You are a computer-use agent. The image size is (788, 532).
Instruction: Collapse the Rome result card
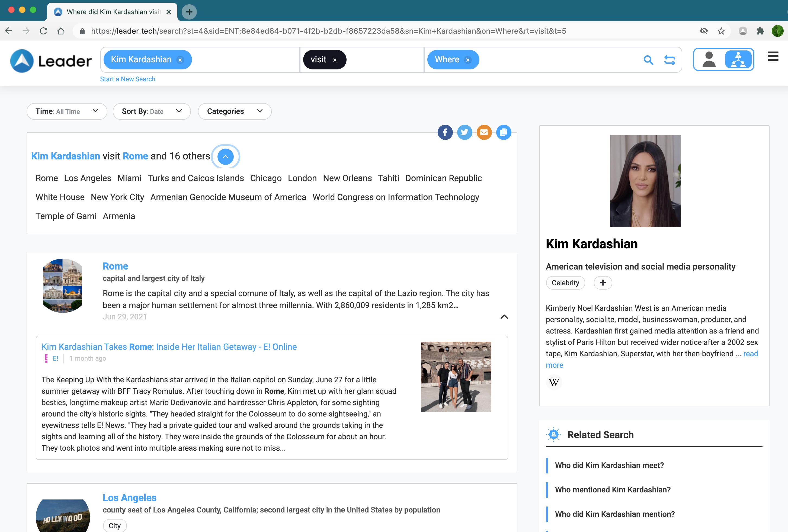pyautogui.click(x=504, y=317)
